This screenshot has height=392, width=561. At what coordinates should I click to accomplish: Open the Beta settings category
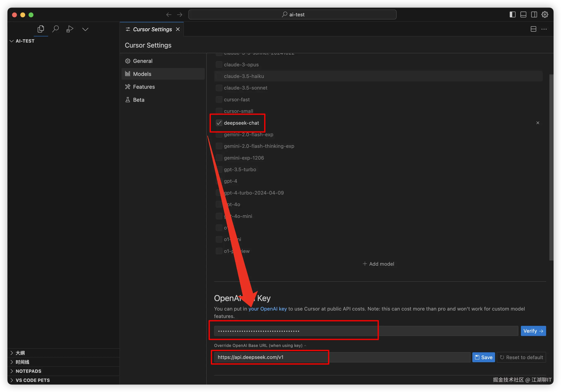(x=138, y=100)
